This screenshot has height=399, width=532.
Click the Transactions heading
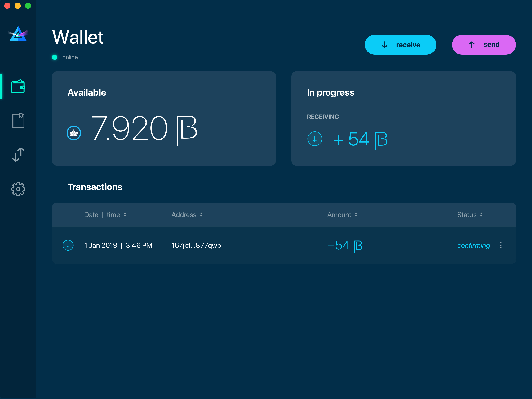click(95, 187)
